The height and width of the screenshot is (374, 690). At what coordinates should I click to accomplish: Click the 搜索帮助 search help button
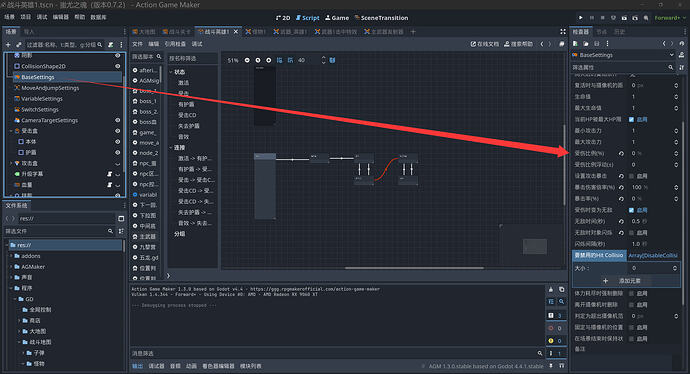click(x=518, y=44)
